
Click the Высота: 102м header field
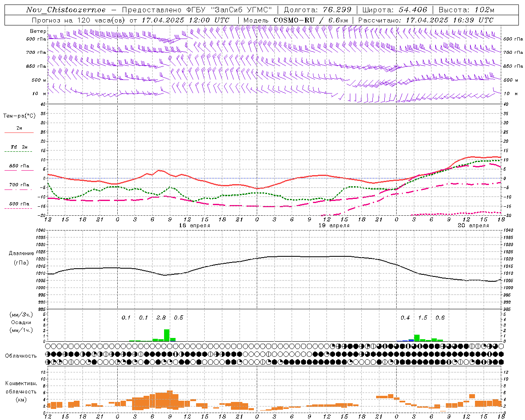[467, 10]
